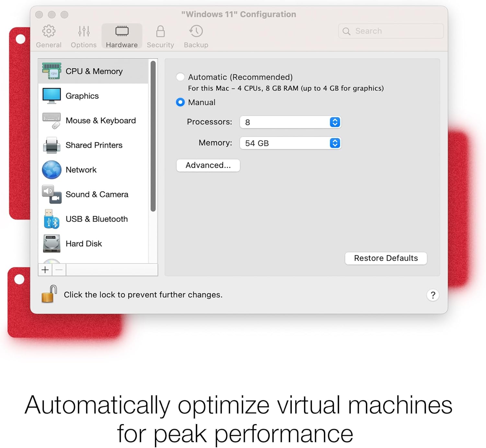
Task: Select Mouse & Keyboard in the list
Action: pos(93,121)
